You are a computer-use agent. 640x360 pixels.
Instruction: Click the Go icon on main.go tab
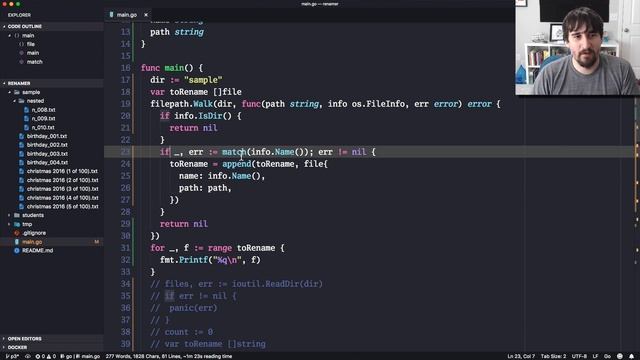pos(111,15)
